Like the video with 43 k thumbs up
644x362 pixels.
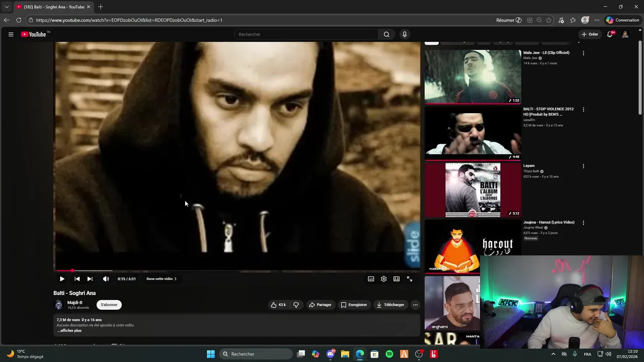coord(278,305)
